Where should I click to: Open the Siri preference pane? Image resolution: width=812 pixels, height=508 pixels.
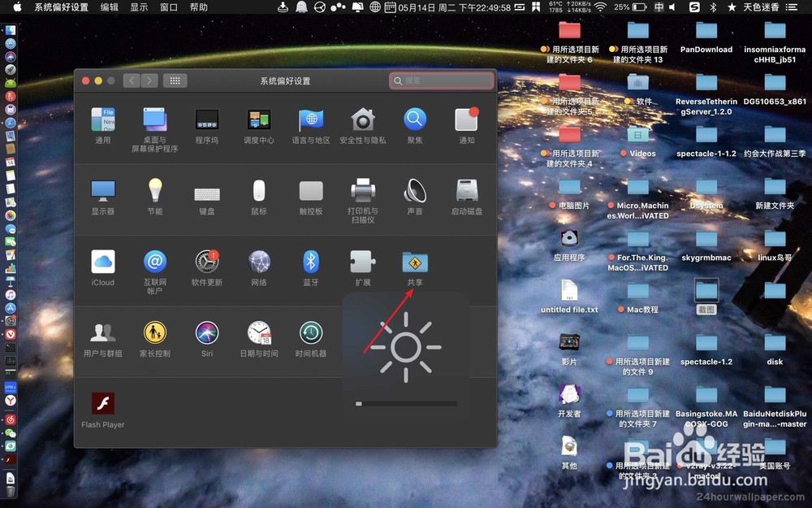pyautogui.click(x=206, y=333)
